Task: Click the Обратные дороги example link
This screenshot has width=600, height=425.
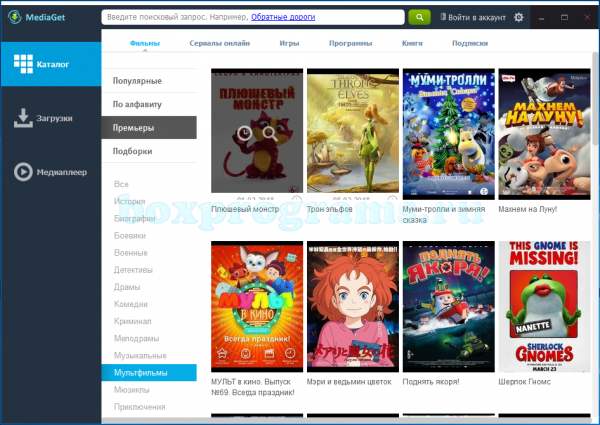Action: tap(283, 17)
